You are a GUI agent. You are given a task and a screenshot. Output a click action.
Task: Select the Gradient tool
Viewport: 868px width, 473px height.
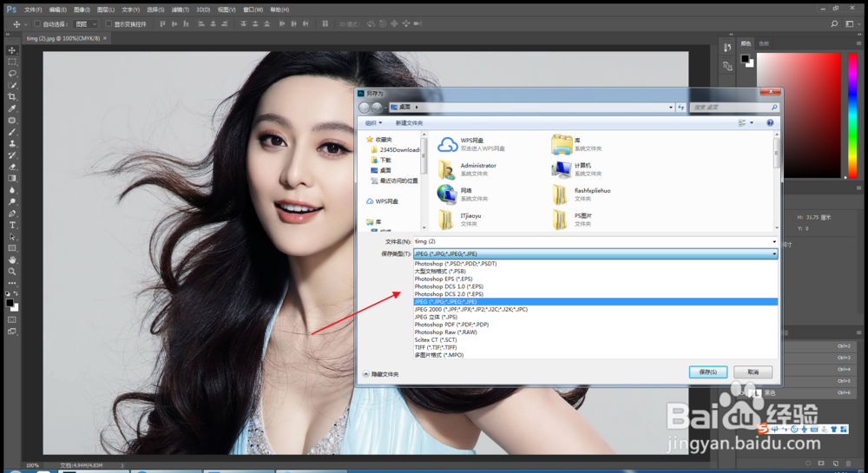click(12, 179)
